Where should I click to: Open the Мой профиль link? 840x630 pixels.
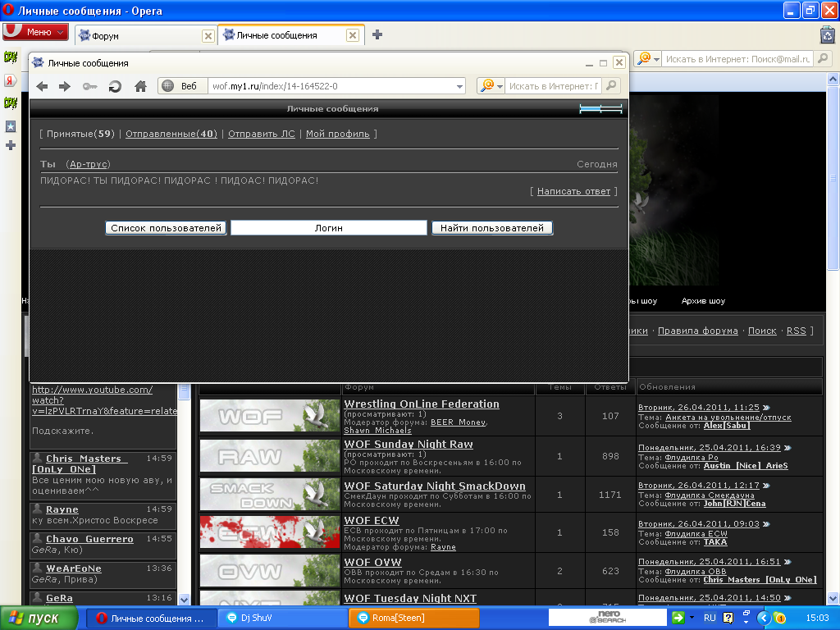(337, 134)
